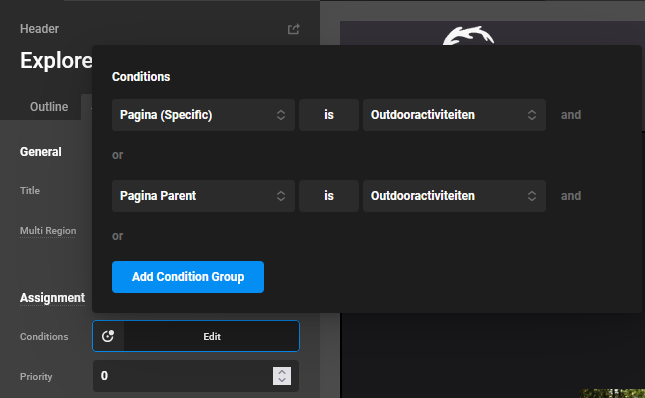The image size is (645, 398).
Task: Click the Add Condition Group button
Action: click(x=188, y=277)
